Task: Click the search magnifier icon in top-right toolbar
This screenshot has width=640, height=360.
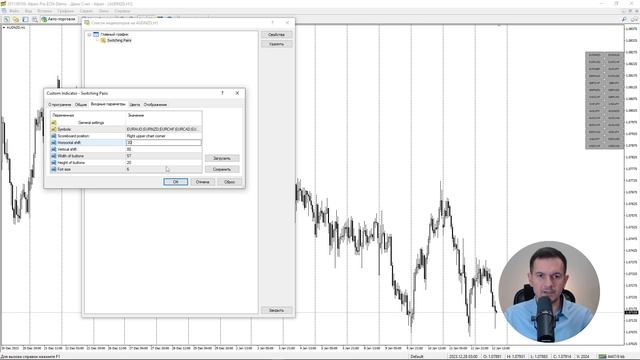Action: coord(624,19)
